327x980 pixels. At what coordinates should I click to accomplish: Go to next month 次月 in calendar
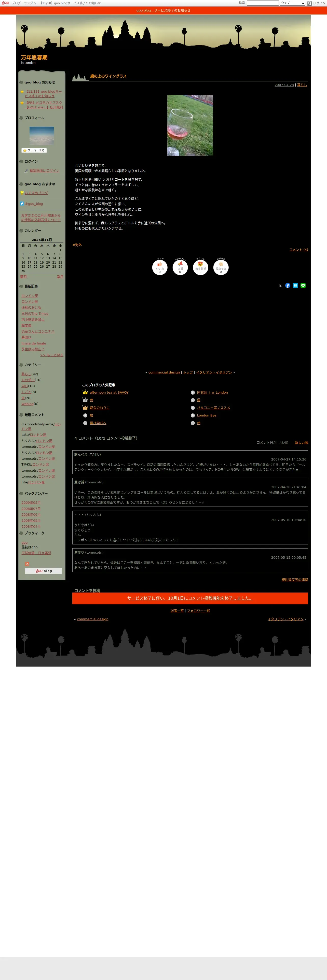click(60, 277)
